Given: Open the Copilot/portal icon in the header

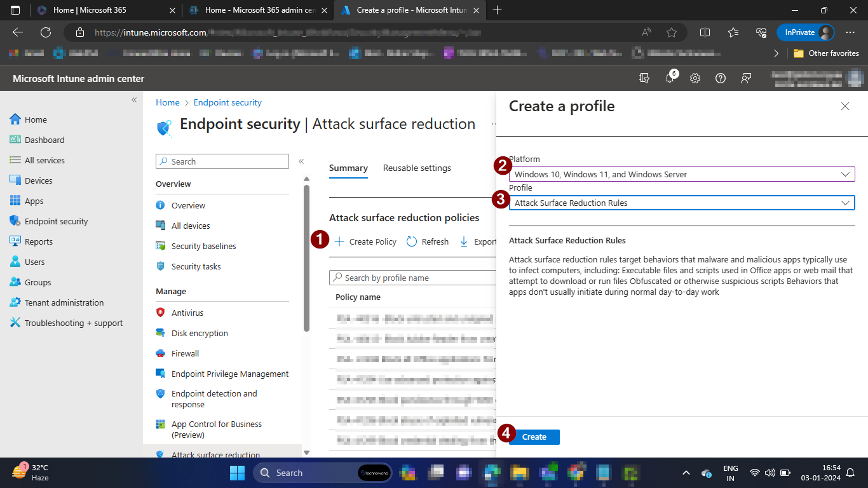Looking at the screenshot, I should (x=644, y=78).
